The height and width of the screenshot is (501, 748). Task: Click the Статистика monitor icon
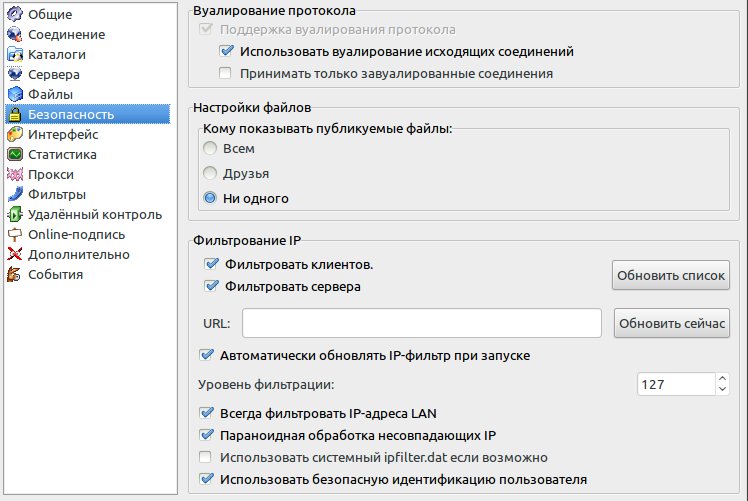(x=15, y=155)
